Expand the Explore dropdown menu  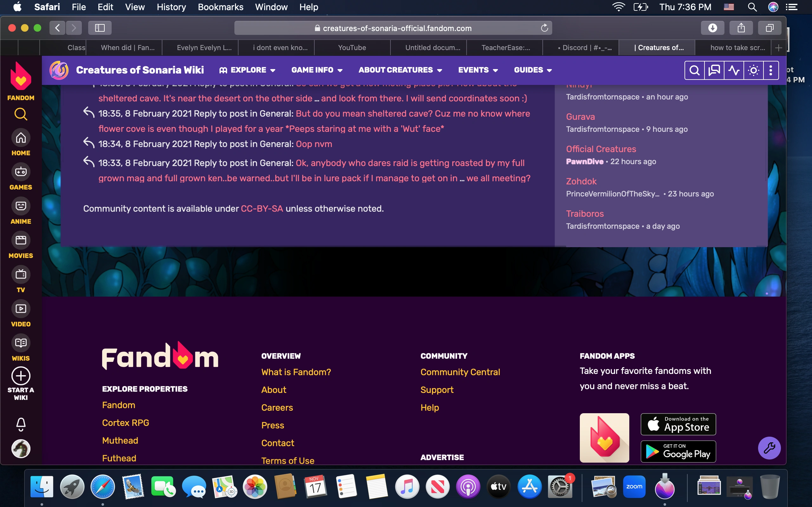[248, 70]
